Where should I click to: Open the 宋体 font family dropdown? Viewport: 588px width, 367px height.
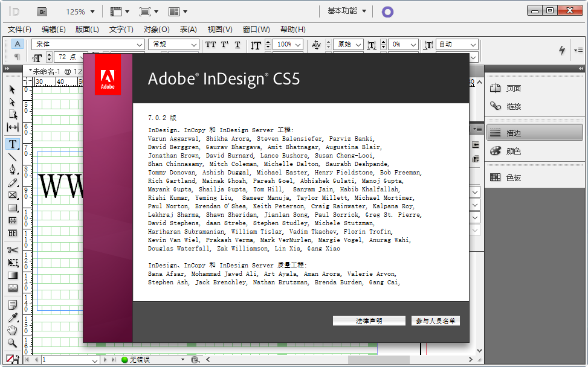click(x=140, y=45)
